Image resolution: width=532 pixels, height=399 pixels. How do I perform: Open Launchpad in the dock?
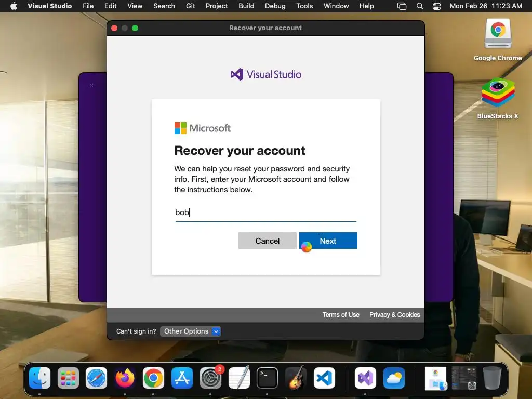pos(68,378)
